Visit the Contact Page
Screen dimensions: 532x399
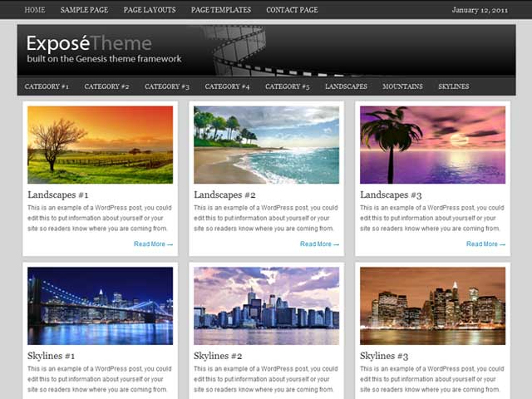click(x=292, y=10)
